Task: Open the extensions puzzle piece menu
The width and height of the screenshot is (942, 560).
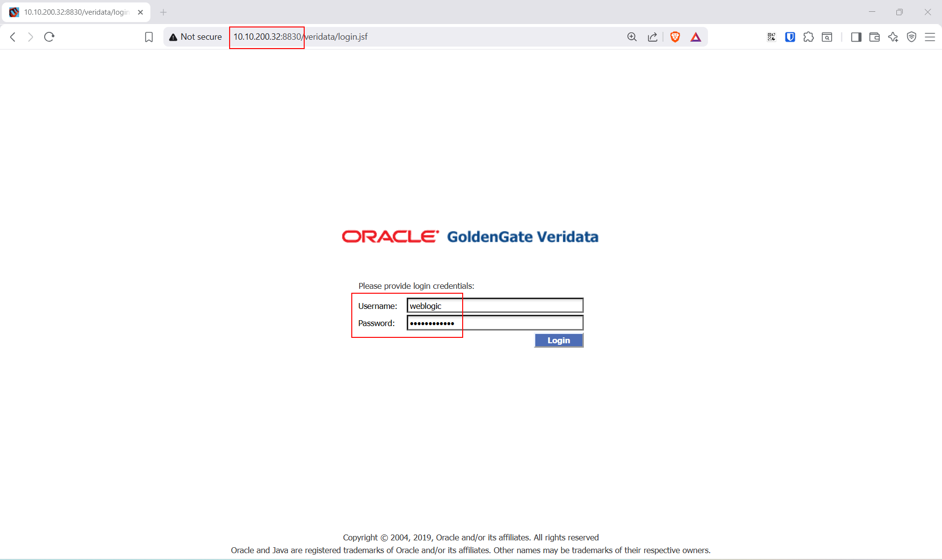Action: click(x=809, y=37)
